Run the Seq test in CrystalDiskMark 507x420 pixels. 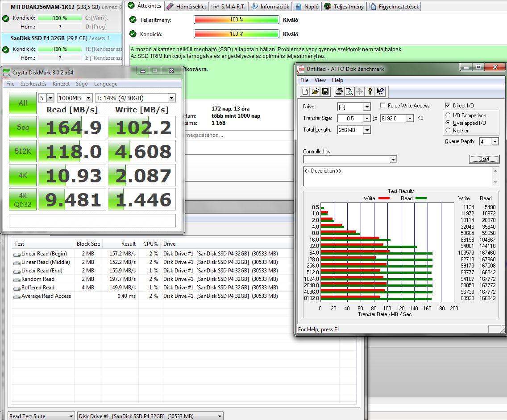point(23,127)
